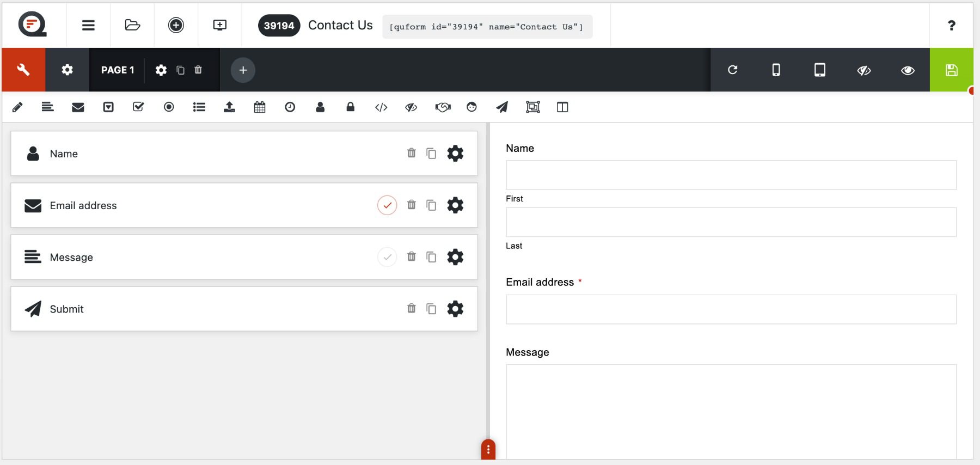Add a Submit paper-plane element from toolbar
Viewport: 980px width, 465px height.
point(502,107)
